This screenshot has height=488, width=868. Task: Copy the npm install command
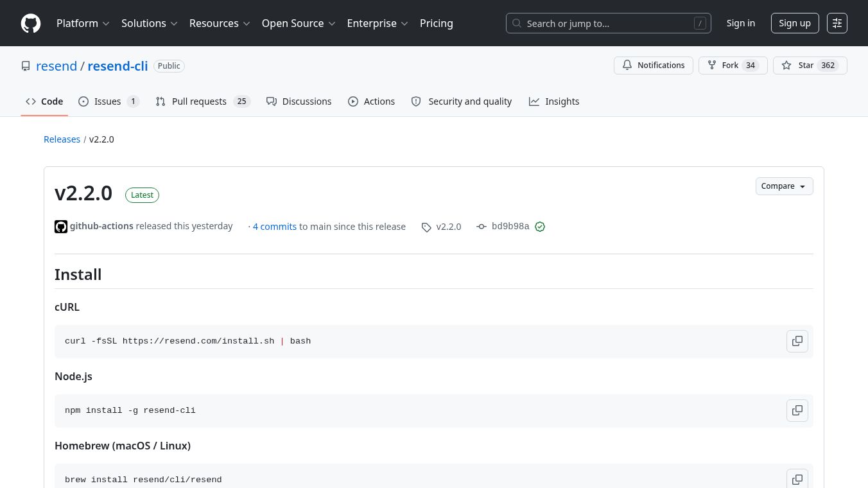(797, 410)
